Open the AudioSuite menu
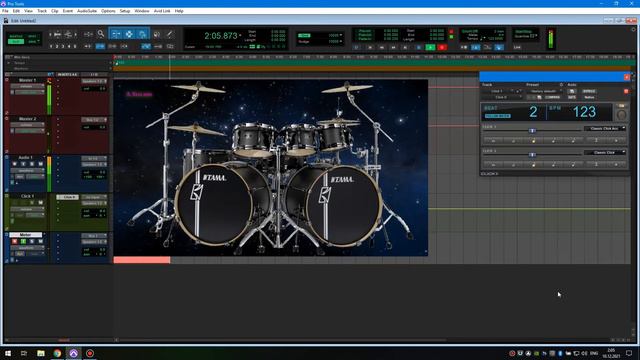640x360 pixels. (87, 11)
